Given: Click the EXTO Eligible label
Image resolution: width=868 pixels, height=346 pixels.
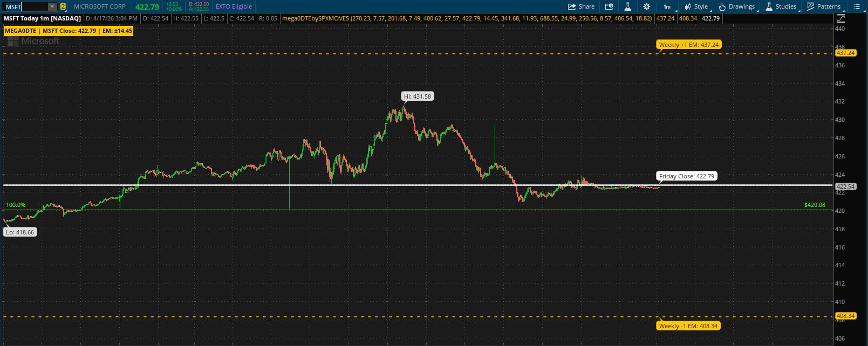Looking at the screenshot, I should (x=234, y=6).
